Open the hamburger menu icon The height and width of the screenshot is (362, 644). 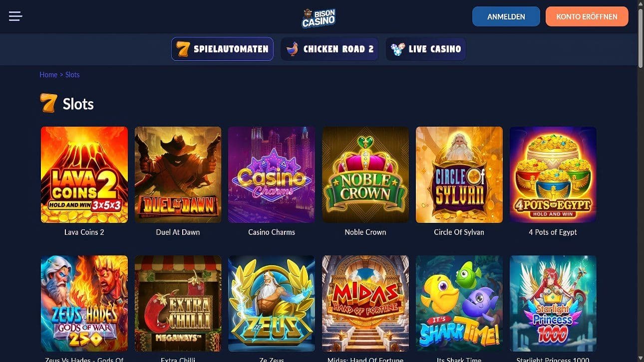15,16
